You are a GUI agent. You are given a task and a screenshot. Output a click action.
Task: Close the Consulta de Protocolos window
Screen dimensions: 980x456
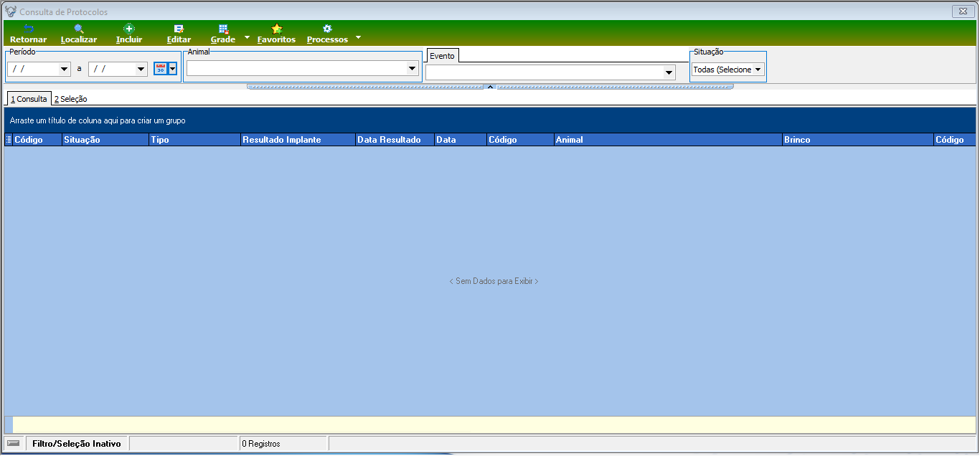(x=962, y=11)
